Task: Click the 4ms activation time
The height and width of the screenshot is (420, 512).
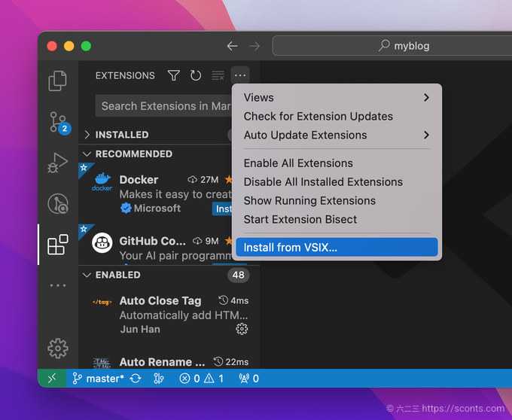Action: (233, 300)
